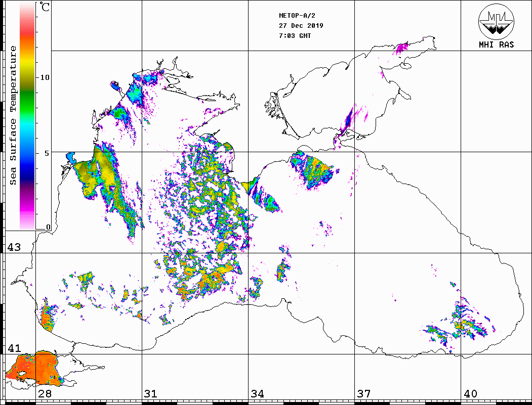Screen dimensions: 532x405
Task: Click latitude label '43'
Action: [x=14, y=247]
